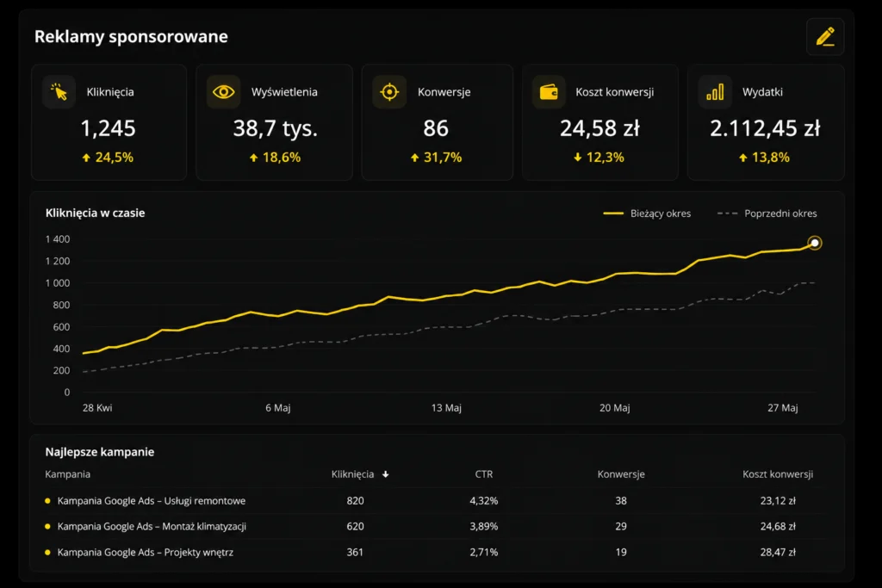Sort by Kliknięcia using arrow icon
The image size is (882, 588).
pyautogui.click(x=385, y=474)
